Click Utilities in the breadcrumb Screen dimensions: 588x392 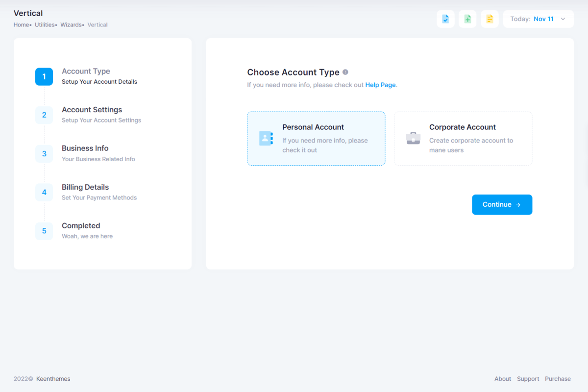tap(45, 25)
